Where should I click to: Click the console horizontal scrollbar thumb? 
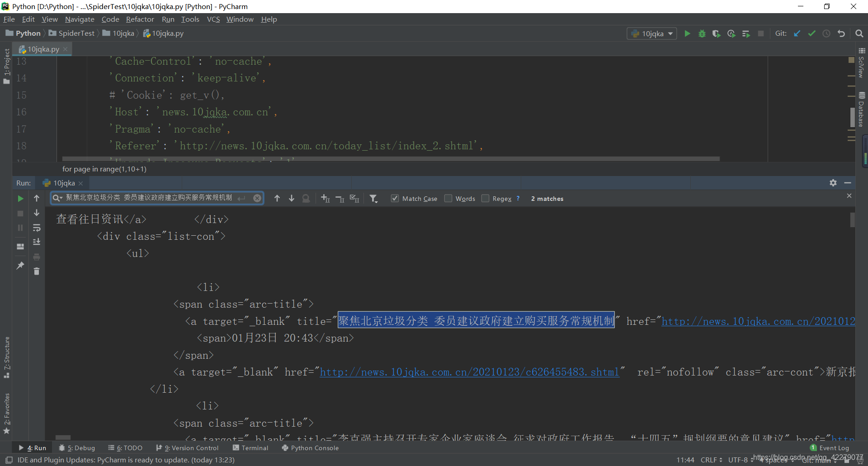(x=63, y=437)
